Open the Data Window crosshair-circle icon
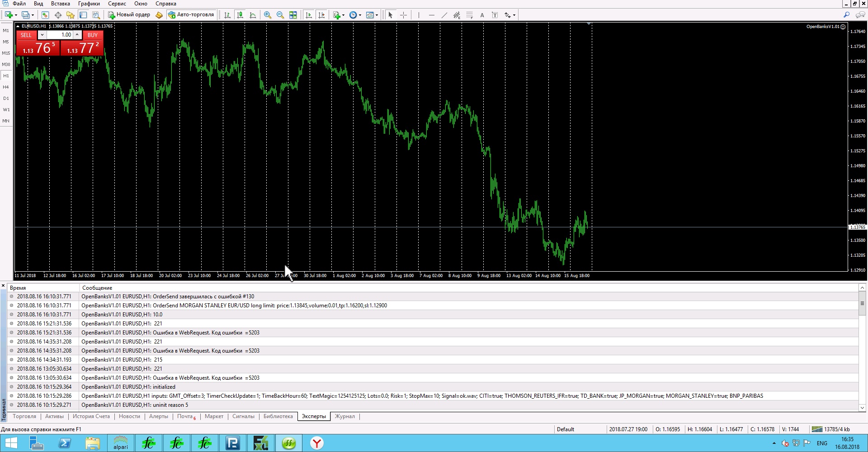The width and height of the screenshot is (868, 452). pos(58,15)
